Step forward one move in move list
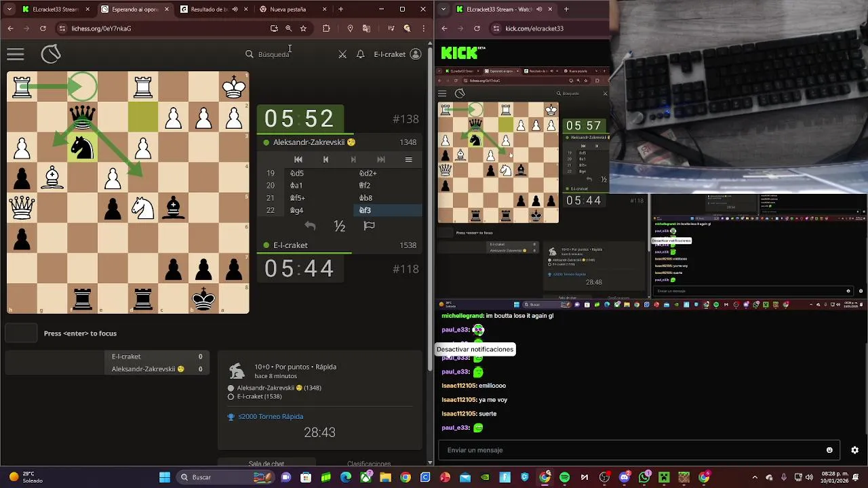This screenshot has height=488, width=868. click(353, 159)
